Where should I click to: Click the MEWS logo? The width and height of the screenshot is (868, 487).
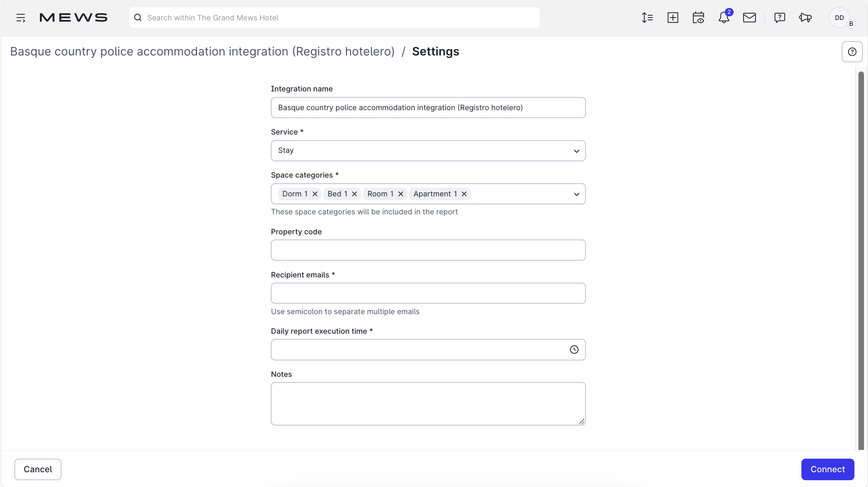click(73, 18)
